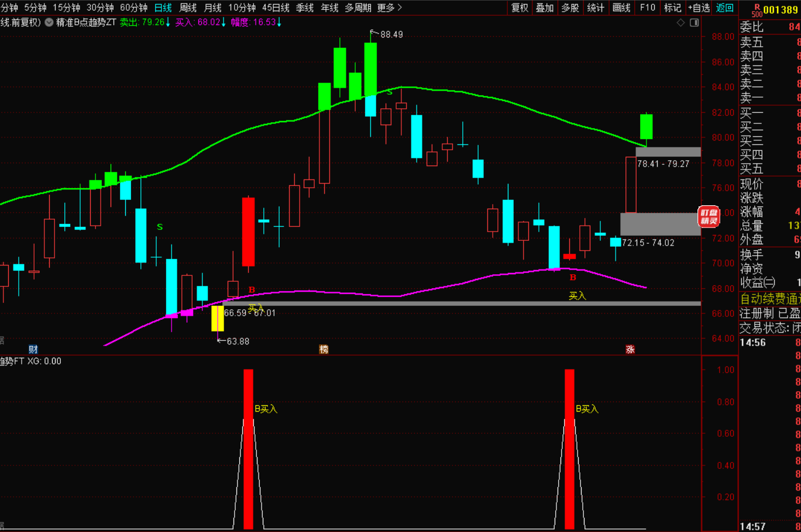This screenshot has height=532, width=801.
Task: Click the yellow candlestick near 63.88
Action: click(218, 319)
